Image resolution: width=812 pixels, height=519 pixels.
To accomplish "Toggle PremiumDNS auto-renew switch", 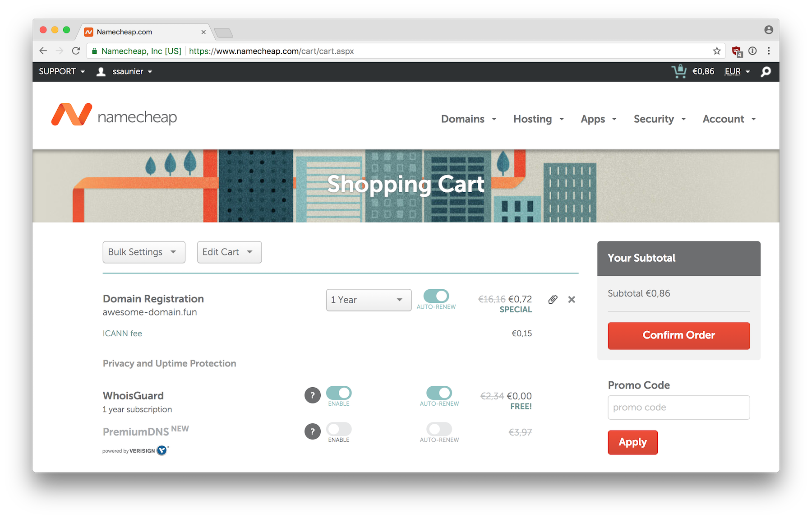I will (439, 429).
